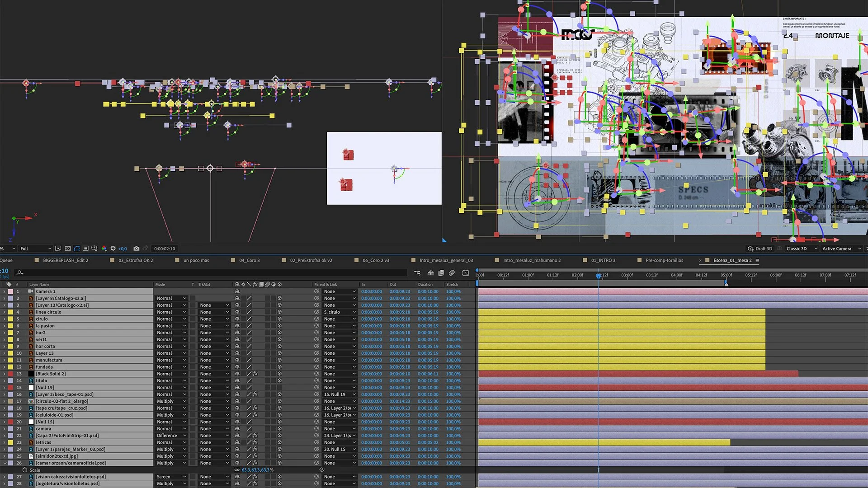Viewport: 868px width, 488px height.
Task: Toggle preserve transparency box for Layer 13
Action: [x=193, y=353]
